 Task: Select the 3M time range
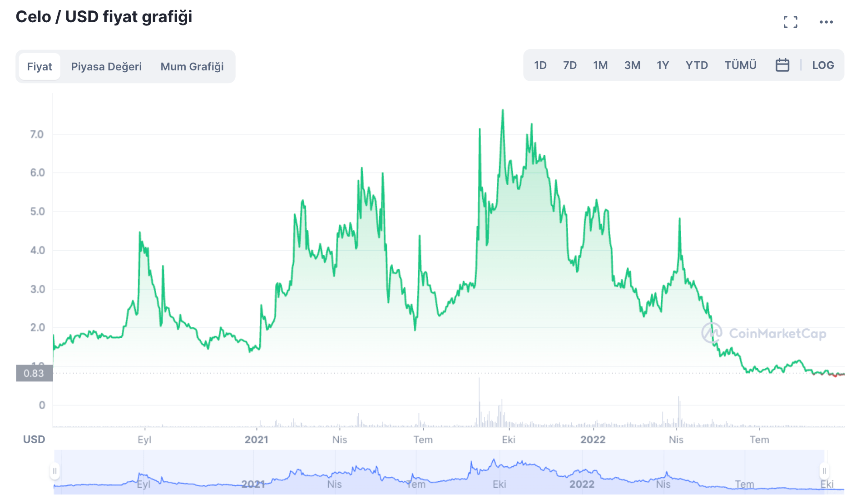(632, 65)
